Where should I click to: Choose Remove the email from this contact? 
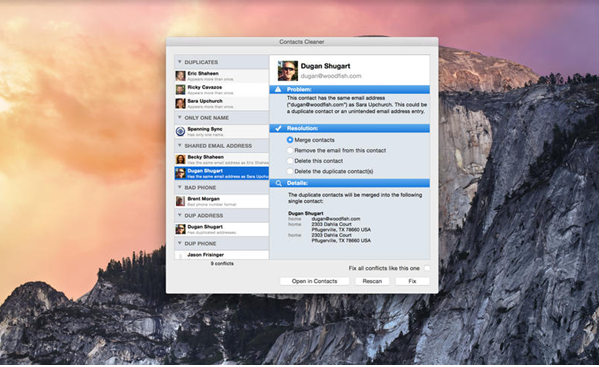coord(290,150)
